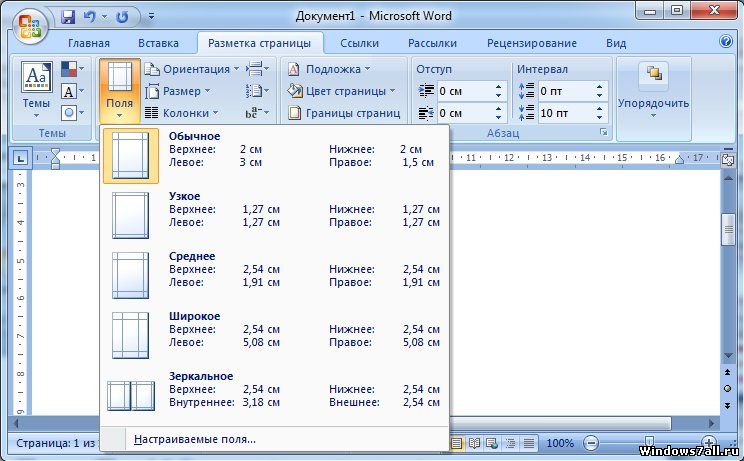This screenshot has width=744, height=461.
Task: Select the Разметка страницы tab
Action: 260,43
